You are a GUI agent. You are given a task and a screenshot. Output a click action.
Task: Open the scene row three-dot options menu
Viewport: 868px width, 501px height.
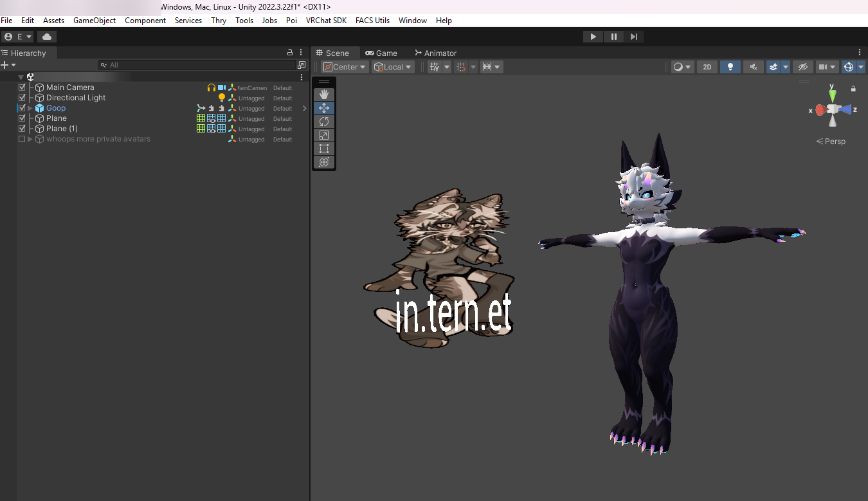pyautogui.click(x=302, y=77)
